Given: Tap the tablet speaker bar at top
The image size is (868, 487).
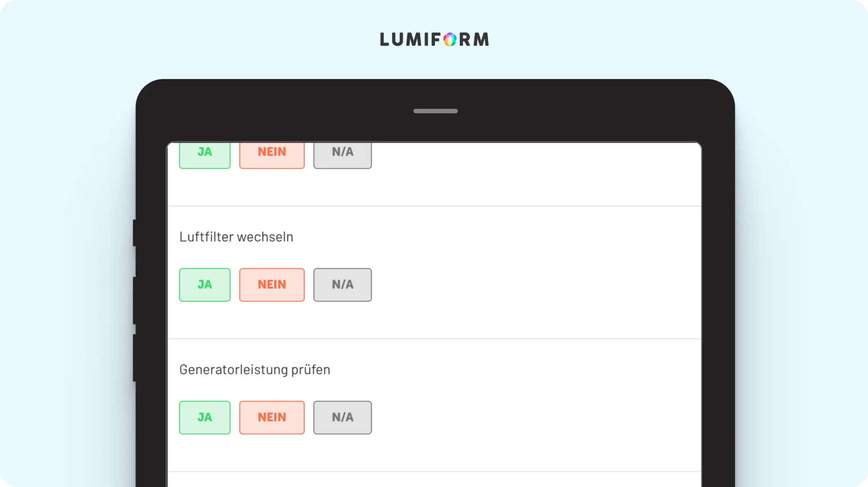Looking at the screenshot, I should (x=435, y=111).
